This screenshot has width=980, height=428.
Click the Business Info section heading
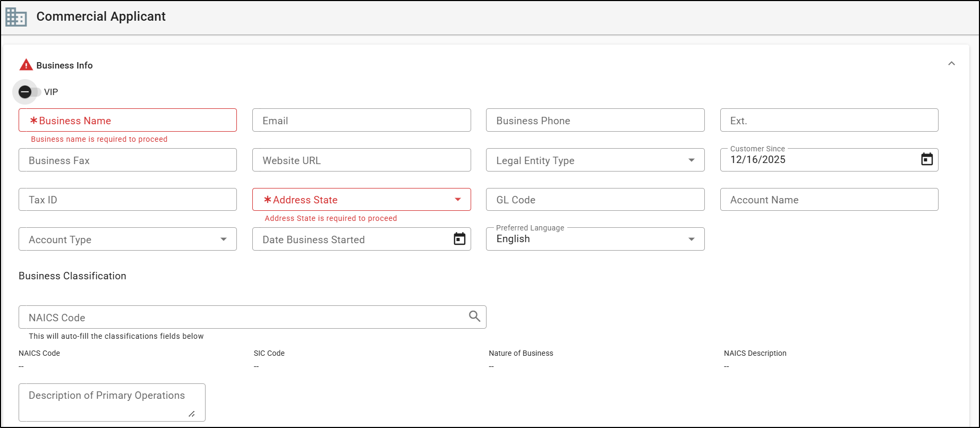(x=64, y=65)
